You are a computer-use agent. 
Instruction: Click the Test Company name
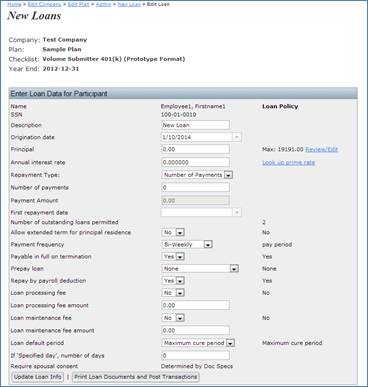point(65,40)
